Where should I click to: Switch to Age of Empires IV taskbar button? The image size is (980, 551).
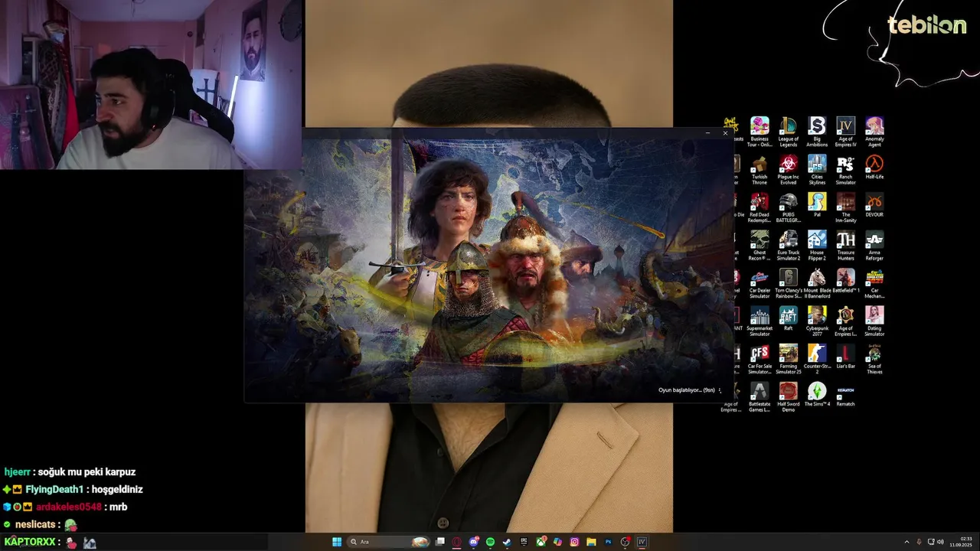[642, 542]
